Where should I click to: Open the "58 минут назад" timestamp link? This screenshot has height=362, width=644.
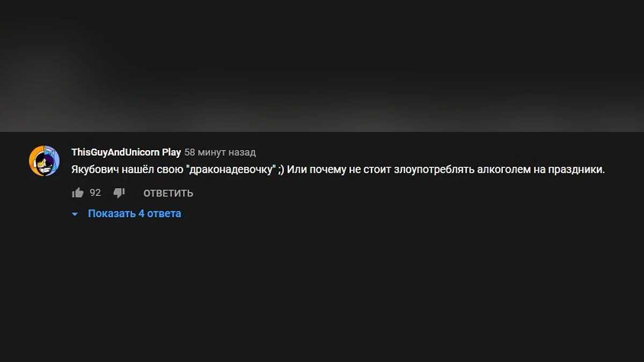(220, 153)
